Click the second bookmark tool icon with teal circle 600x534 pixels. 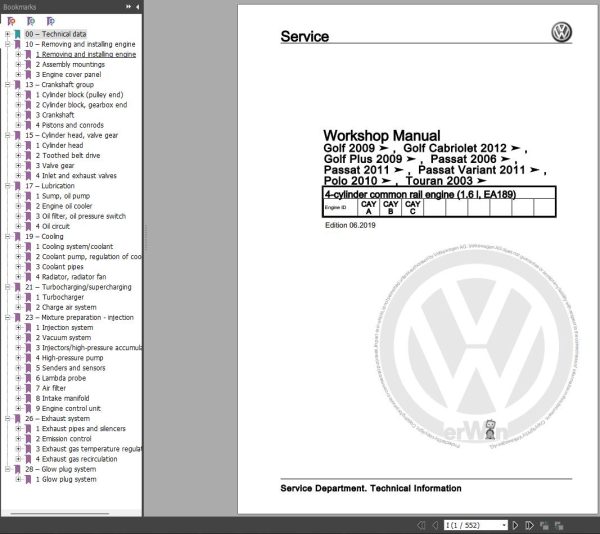(31, 21)
